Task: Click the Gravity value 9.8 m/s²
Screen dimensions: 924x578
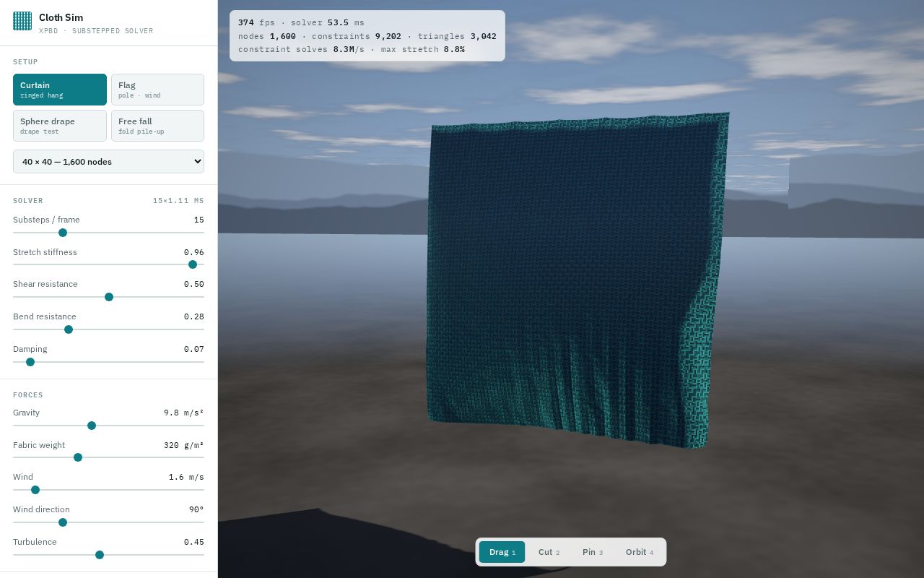Action: click(x=184, y=413)
